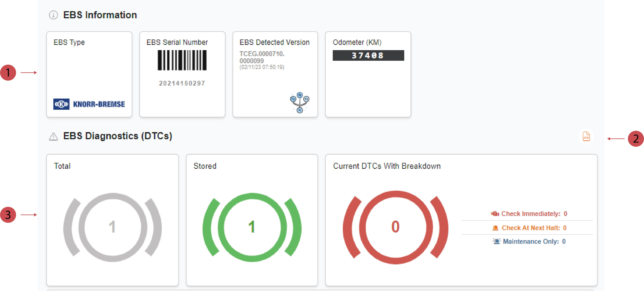Click the Stored DTCs green gauge
Screen dimensions: 644x291
252,227
